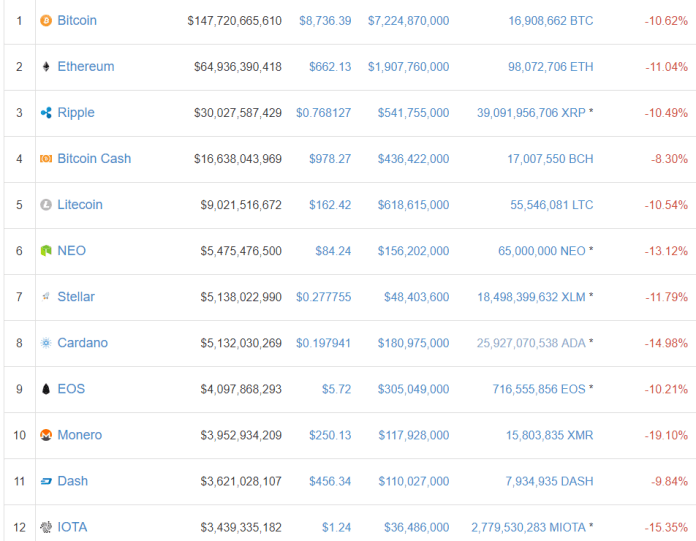
Task: Click the Ethereum logo icon
Action: (45, 66)
